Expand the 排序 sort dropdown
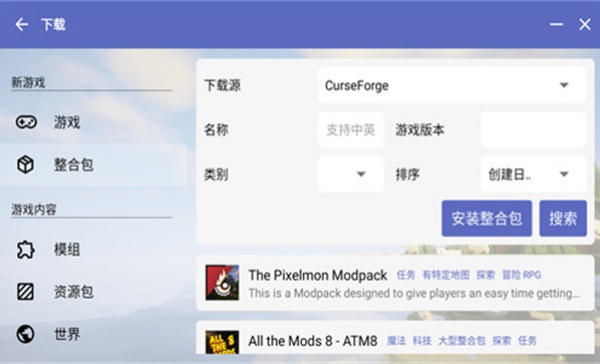 tap(533, 174)
